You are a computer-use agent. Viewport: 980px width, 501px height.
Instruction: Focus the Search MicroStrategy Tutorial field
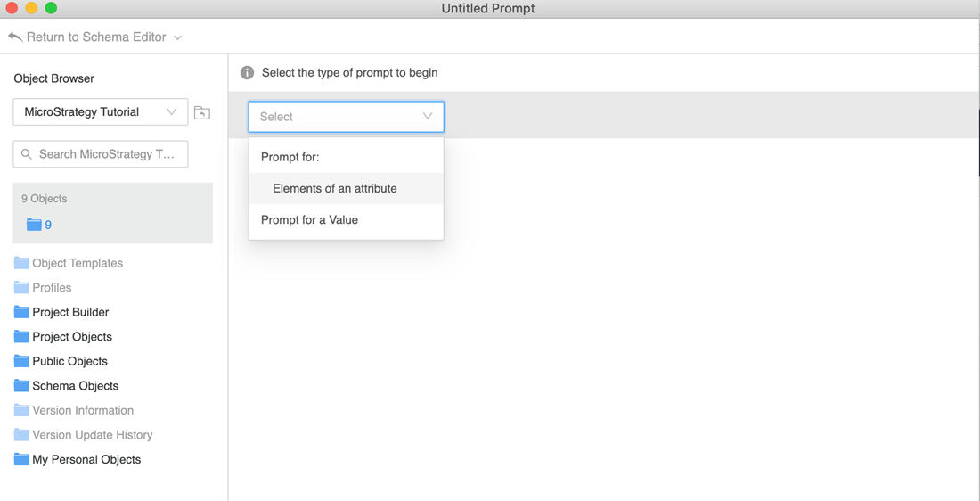[x=107, y=154]
